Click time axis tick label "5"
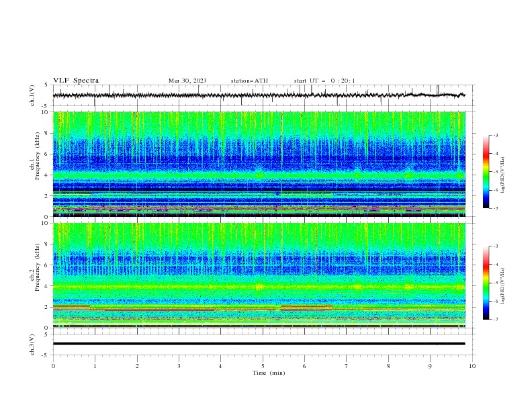 point(263,366)
